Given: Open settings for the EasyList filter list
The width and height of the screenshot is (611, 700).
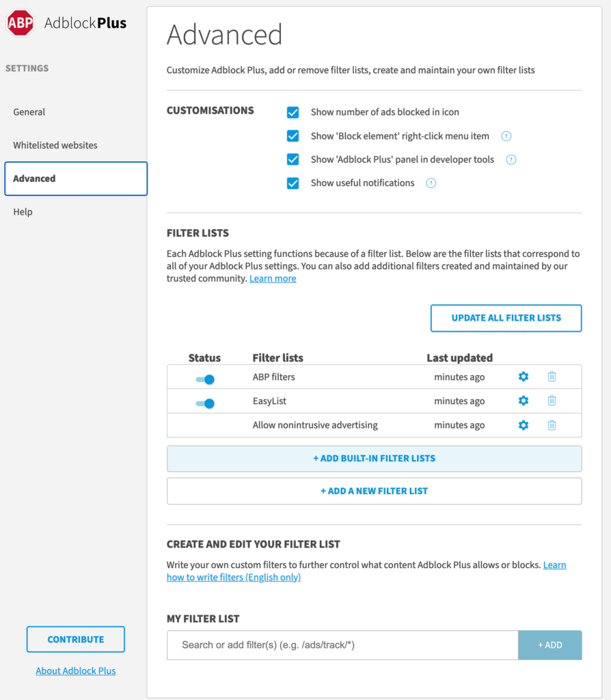Looking at the screenshot, I should pos(523,401).
